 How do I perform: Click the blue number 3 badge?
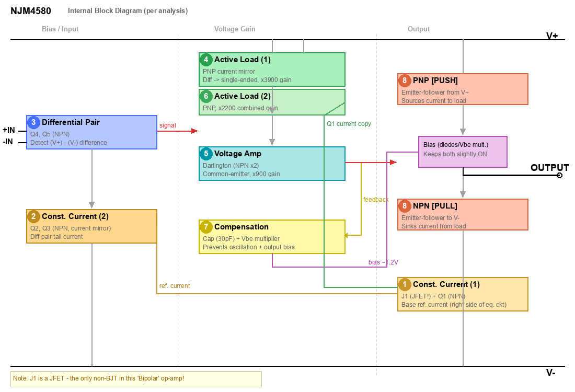pos(33,122)
